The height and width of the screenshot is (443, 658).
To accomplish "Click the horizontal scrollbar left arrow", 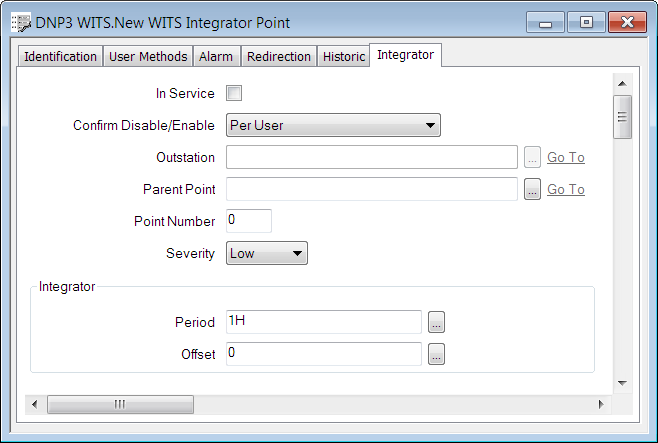I will pos(35,404).
